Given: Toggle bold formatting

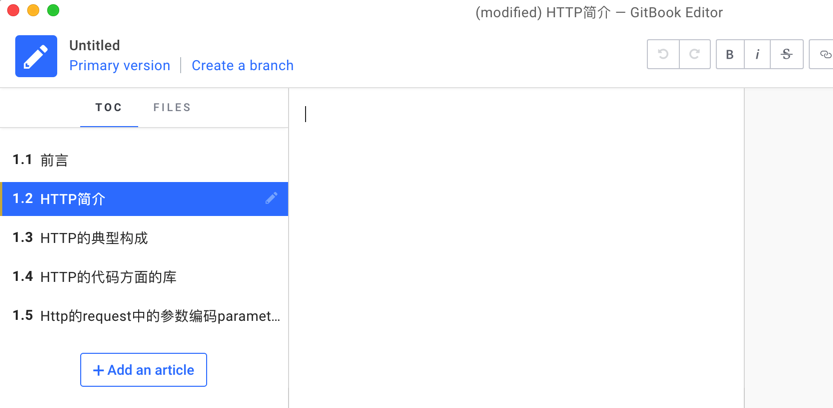Looking at the screenshot, I should pos(730,54).
